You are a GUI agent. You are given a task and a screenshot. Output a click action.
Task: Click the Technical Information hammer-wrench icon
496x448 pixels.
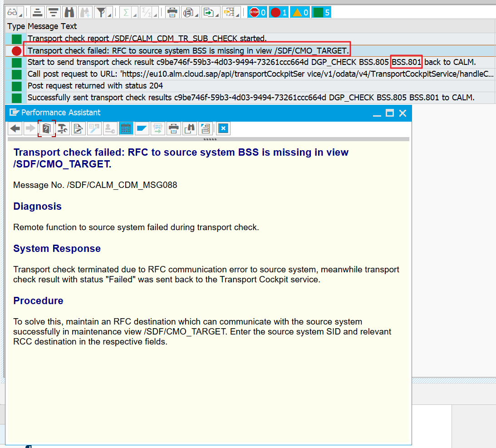coord(62,129)
